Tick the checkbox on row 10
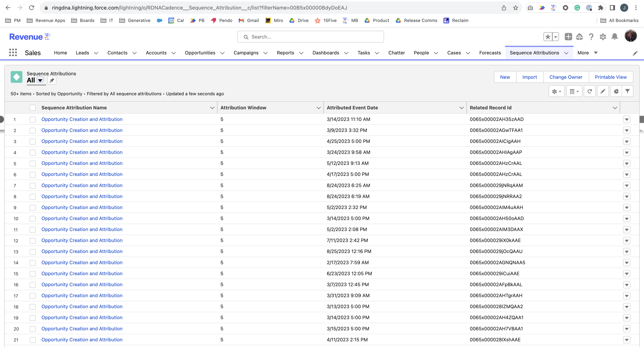 point(33,219)
